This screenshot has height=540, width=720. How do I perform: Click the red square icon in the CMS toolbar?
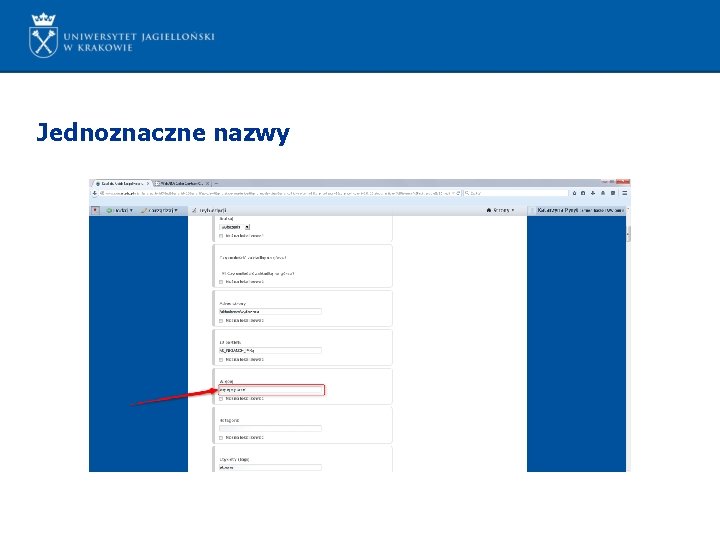click(95, 210)
